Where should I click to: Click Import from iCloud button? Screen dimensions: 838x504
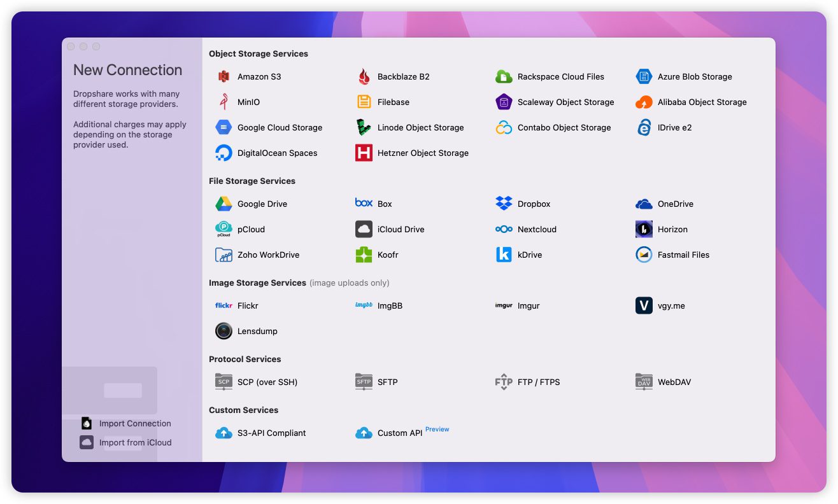point(125,442)
